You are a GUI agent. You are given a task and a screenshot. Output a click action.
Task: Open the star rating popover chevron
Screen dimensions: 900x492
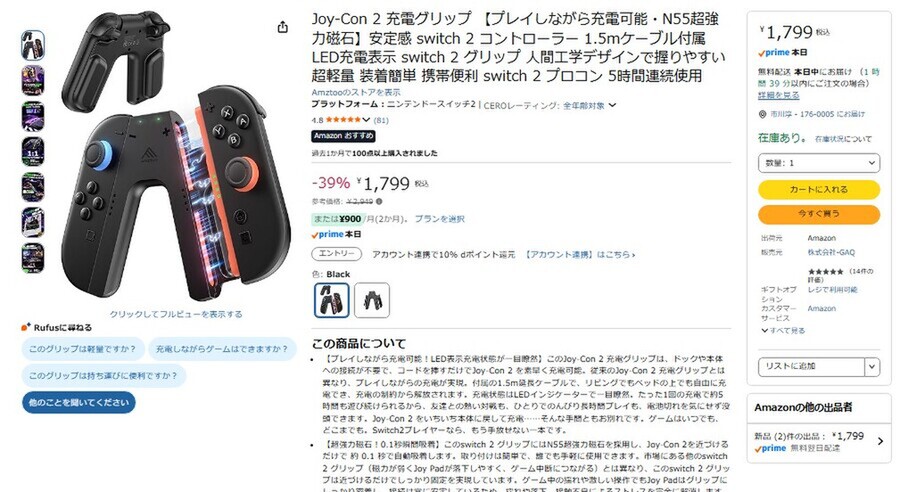click(x=366, y=120)
